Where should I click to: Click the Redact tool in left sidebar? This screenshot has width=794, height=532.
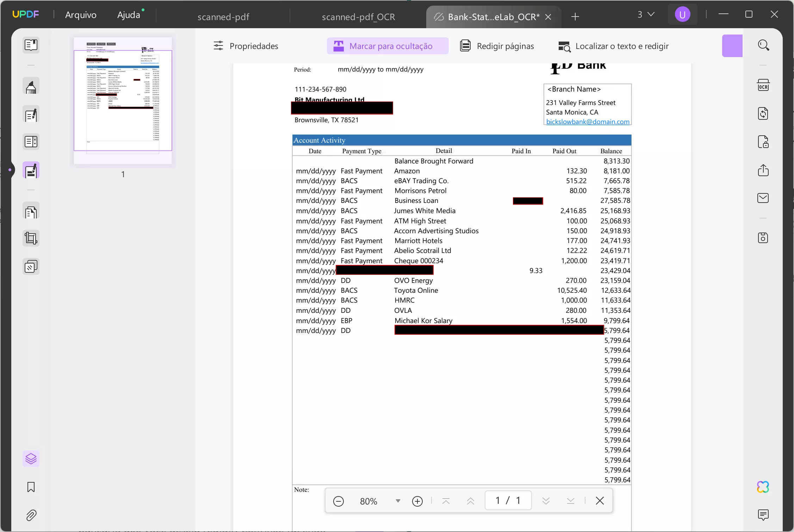[x=31, y=171]
